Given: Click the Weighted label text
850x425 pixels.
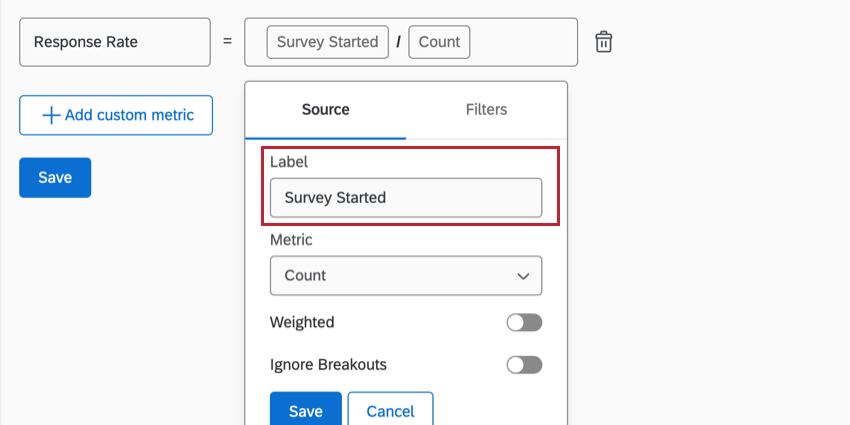Looking at the screenshot, I should pyautogui.click(x=302, y=323).
